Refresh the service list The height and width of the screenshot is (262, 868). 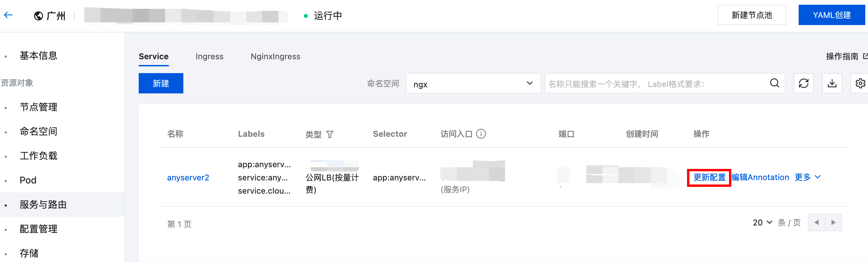[803, 83]
